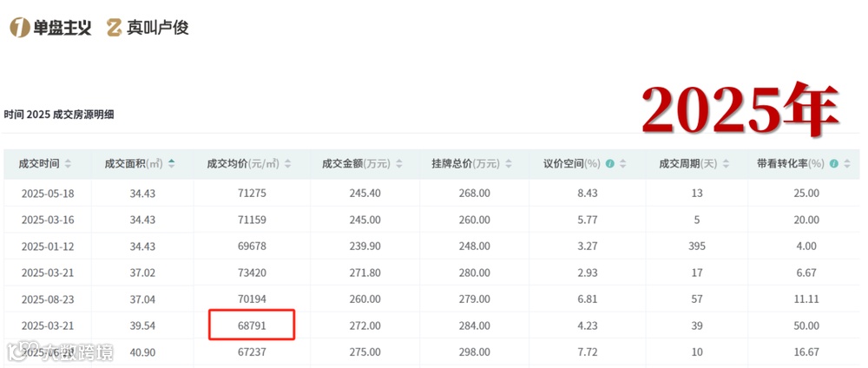This screenshot has height=368, width=868.
Task: Click average price value 71275
Action: coord(252,194)
